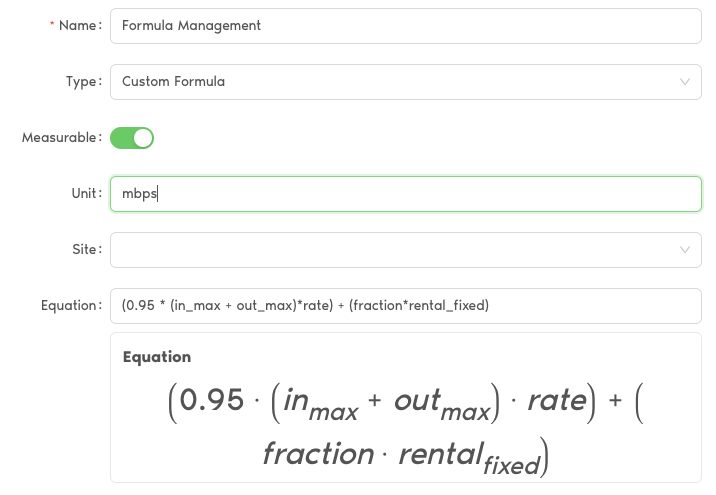The image size is (716, 495).
Task: Click the Unit field label
Action: 86,194
